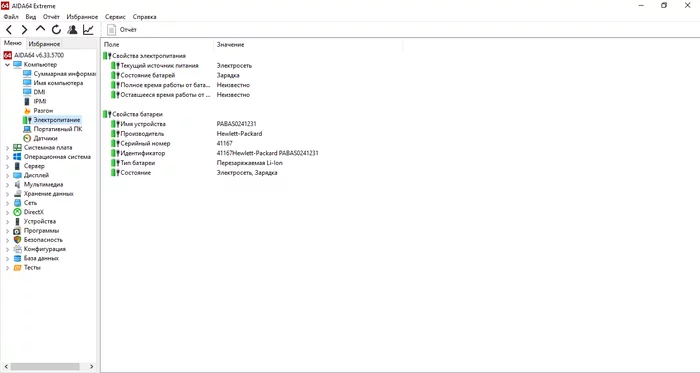Switch to the Избранное sidebar tab
700x373 pixels.
click(44, 44)
